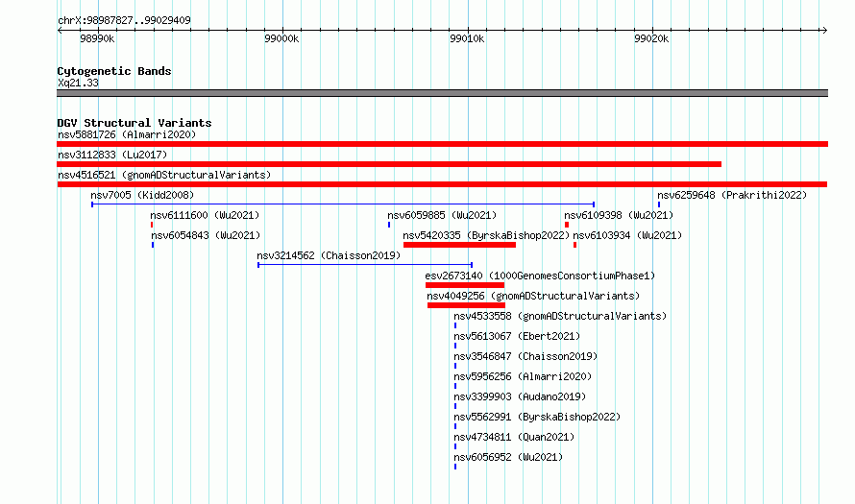The width and height of the screenshot is (855, 504).
Task: Click the red bar under nsv5881726
Action: 442,144
